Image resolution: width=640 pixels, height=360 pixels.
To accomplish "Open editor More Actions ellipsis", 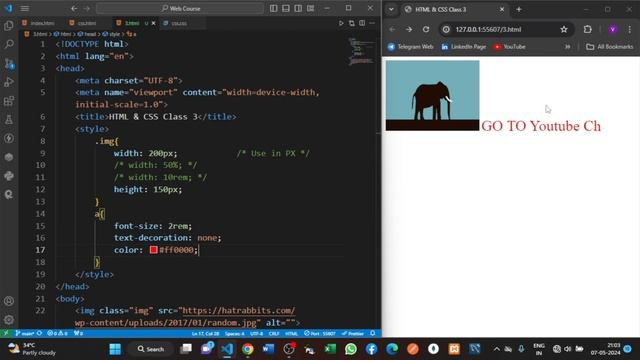I will [372, 23].
